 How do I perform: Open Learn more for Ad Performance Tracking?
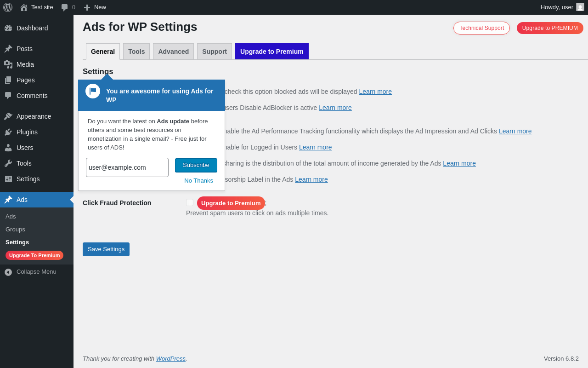coord(515,131)
